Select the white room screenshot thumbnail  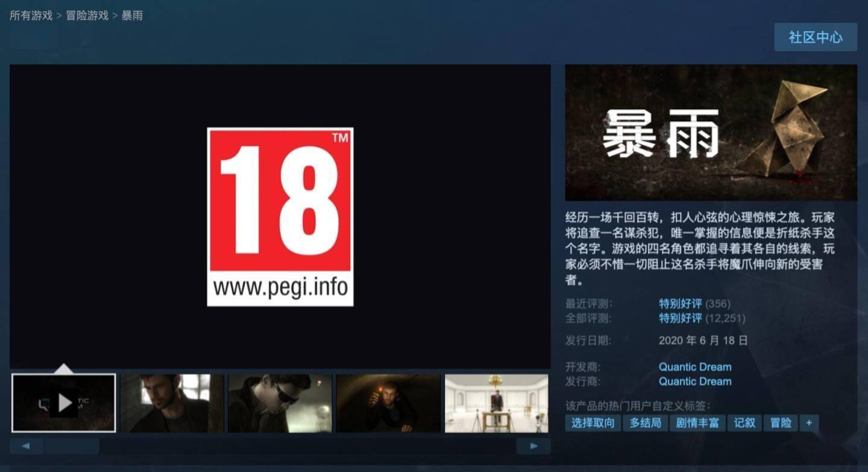point(497,403)
